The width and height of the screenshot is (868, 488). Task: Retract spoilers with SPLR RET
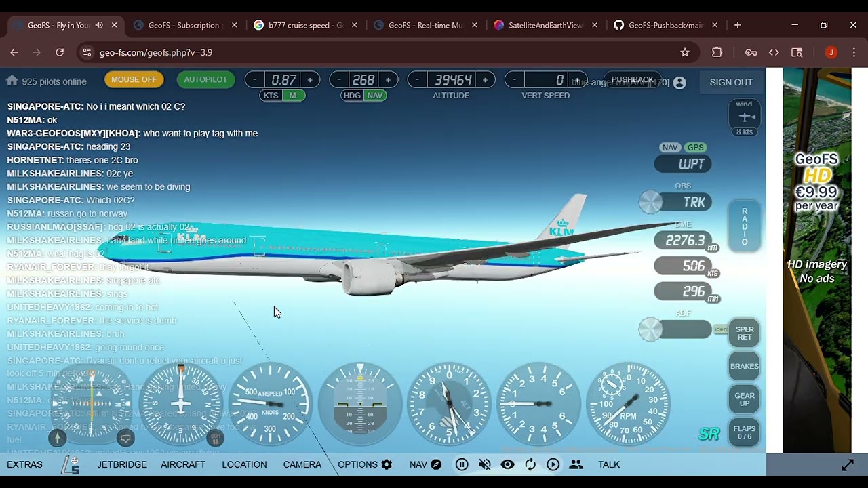(745, 333)
